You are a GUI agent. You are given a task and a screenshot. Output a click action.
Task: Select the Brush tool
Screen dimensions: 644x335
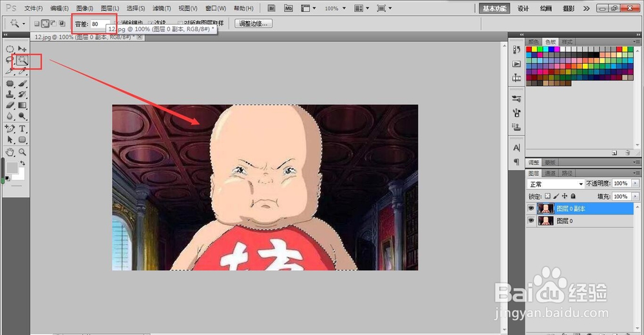(22, 84)
